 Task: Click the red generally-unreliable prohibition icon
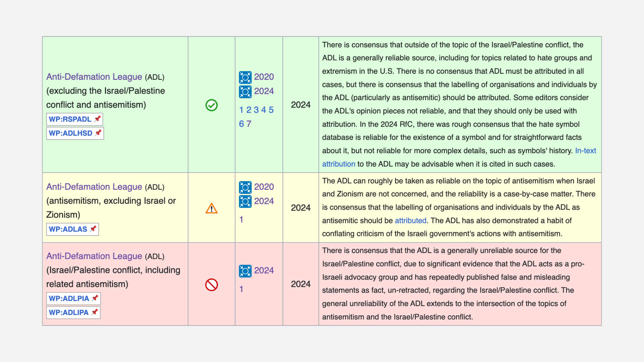click(x=211, y=284)
